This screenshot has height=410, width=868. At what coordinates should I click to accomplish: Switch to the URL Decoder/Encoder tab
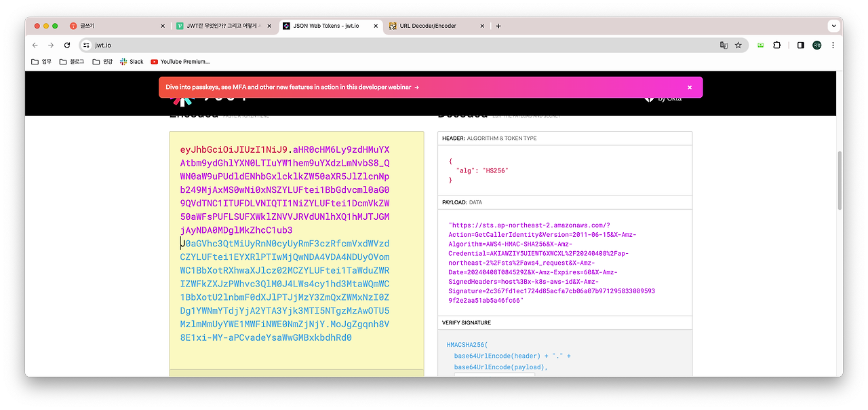tap(437, 26)
